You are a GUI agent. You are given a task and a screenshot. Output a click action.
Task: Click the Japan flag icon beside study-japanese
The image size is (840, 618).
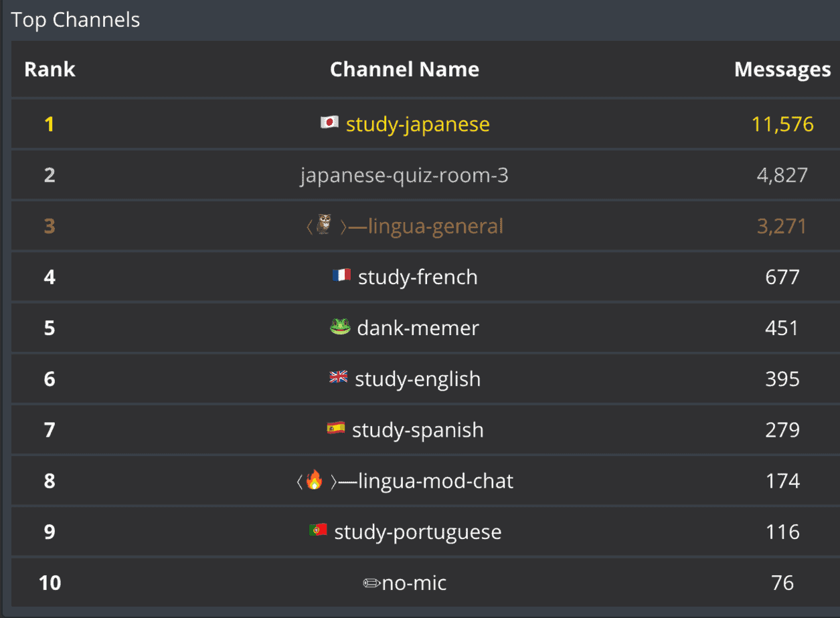pyautogui.click(x=329, y=123)
